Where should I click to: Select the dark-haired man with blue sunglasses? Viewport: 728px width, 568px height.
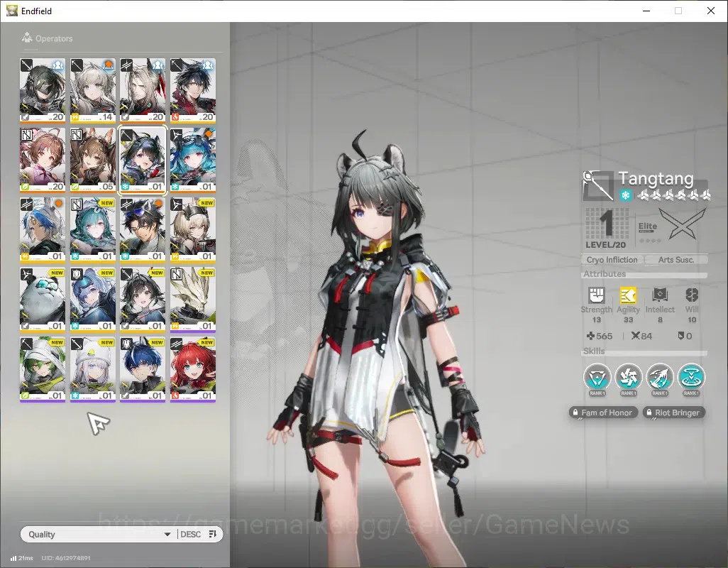pos(143,230)
